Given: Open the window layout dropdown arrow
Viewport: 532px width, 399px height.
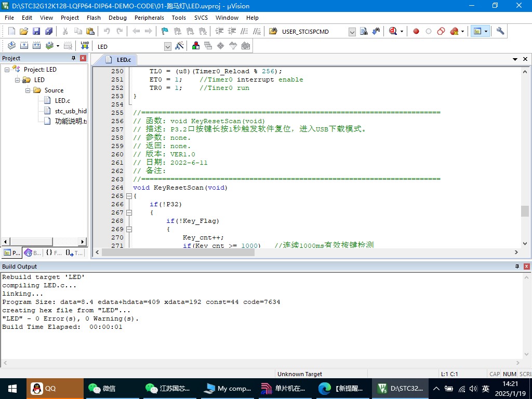Looking at the screenshot, I should pyautogui.click(x=486, y=31).
